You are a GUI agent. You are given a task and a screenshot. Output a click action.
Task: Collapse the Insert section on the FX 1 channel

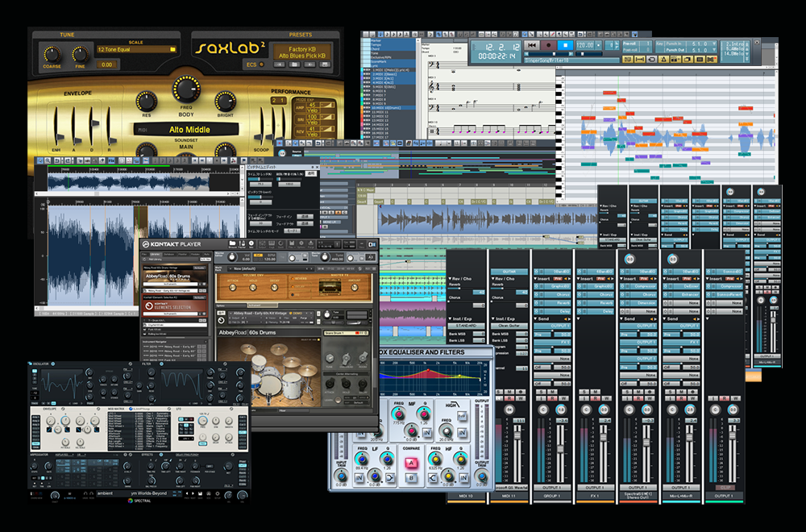coord(579,279)
